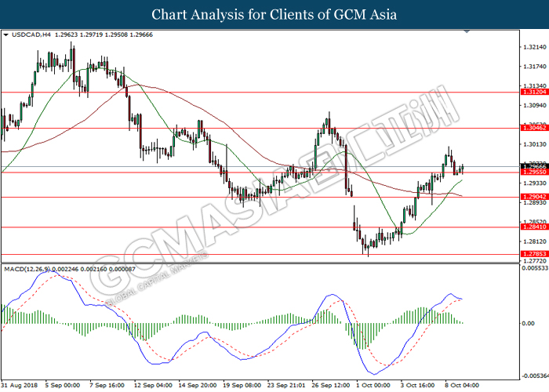Click the '31 Aug 2018' date label
This screenshot has width=549, height=392.
click(x=19, y=386)
